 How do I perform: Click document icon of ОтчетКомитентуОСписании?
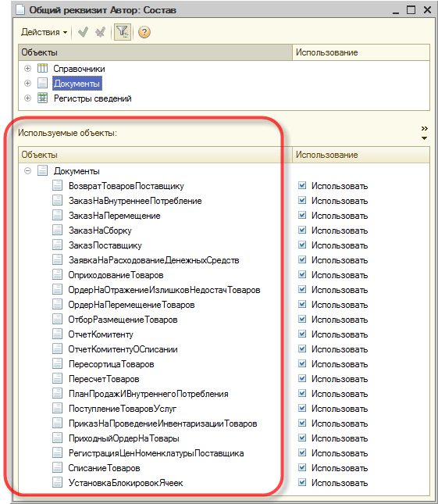[x=57, y=349]
